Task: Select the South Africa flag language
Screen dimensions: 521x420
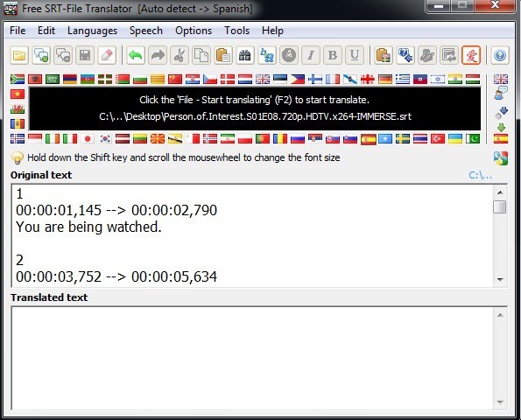Action: tap(18, 79)
